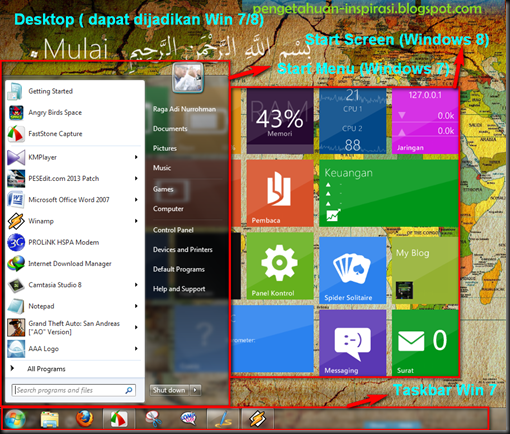Open the pen and paper taskbar icon
Image resolution: width=510 pixels, height=434 pixels.
(x=223, y=419)
